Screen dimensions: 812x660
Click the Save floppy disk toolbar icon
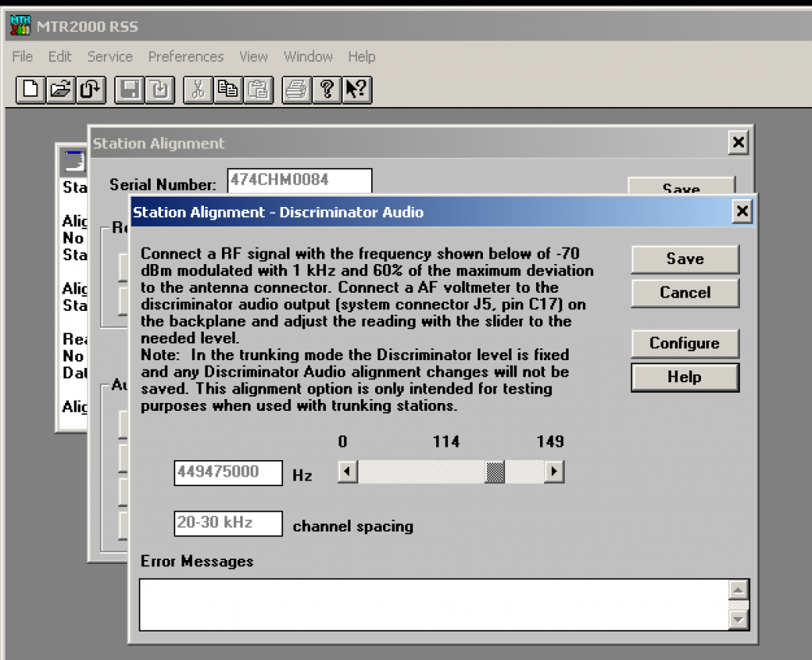click(x=129, y=90)
